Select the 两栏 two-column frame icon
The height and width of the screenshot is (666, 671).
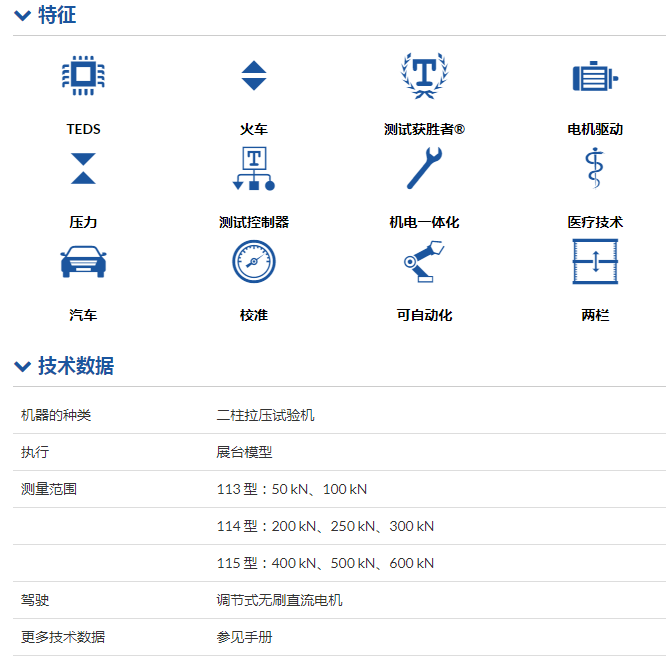coord(595,262)
